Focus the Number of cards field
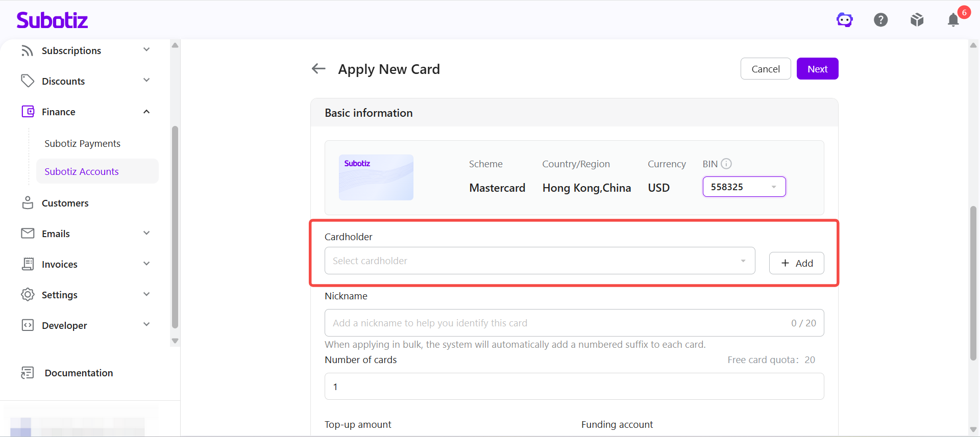 click(x=574, y=387)
